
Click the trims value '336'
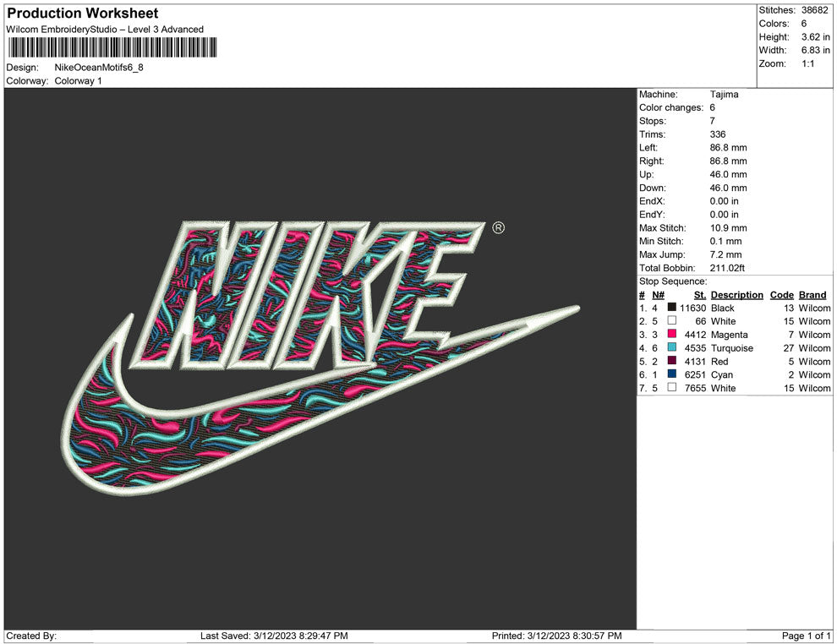coord(718,134)
